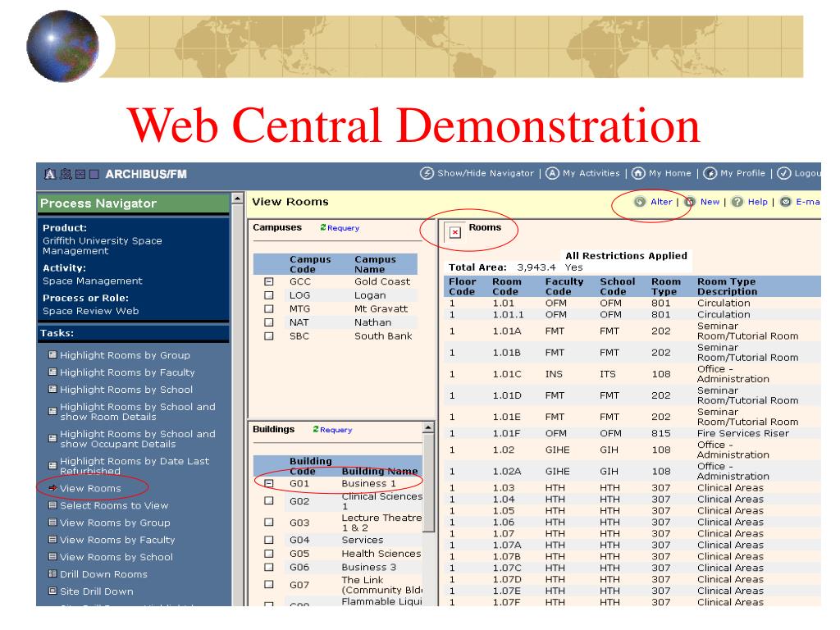Click the "School Code" column header

point(617,286)
